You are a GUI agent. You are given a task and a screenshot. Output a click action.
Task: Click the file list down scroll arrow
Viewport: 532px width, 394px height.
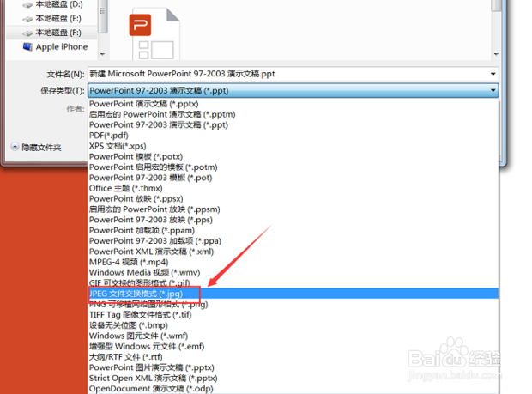496,54
